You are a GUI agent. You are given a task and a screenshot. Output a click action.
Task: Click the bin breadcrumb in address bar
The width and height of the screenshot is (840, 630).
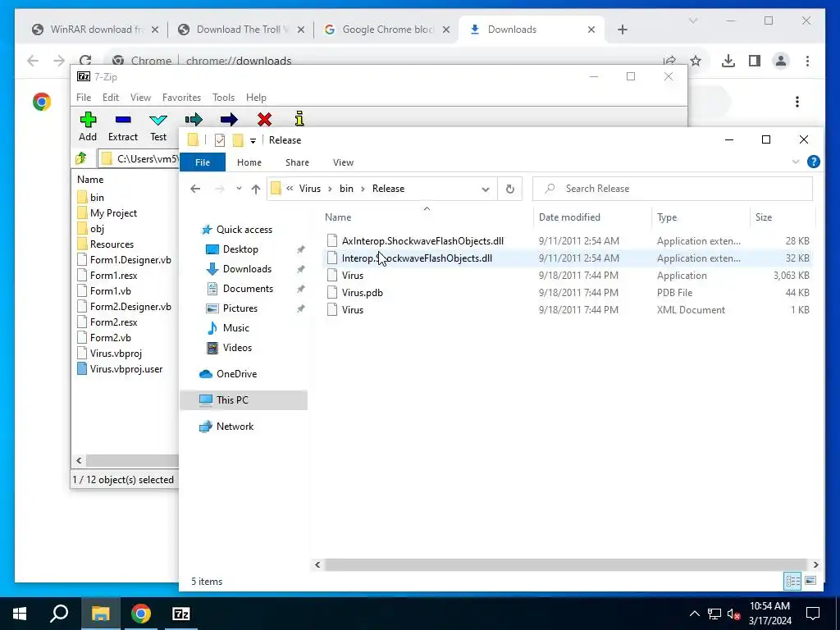[x=347, y=189]
